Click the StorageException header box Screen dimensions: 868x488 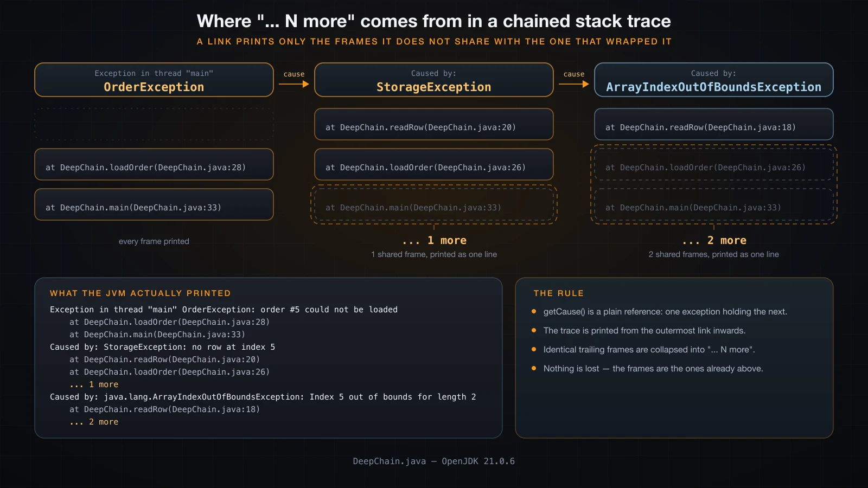pos(434,80)
